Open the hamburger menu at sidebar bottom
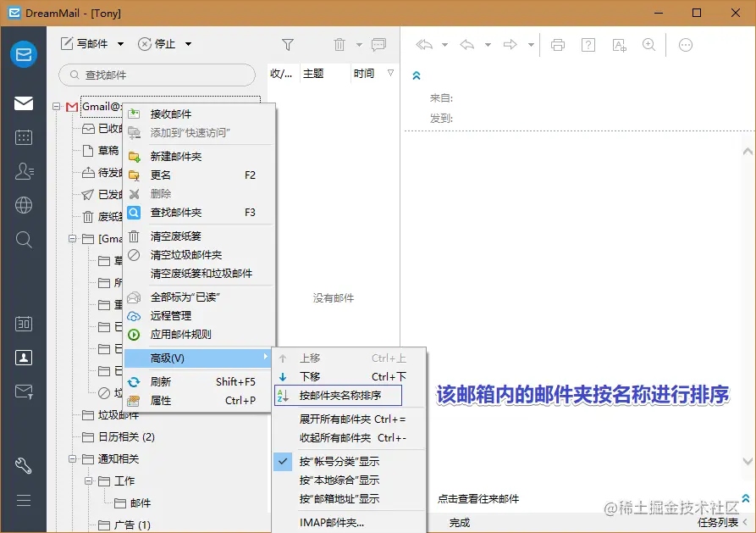 tap(24, 500)
